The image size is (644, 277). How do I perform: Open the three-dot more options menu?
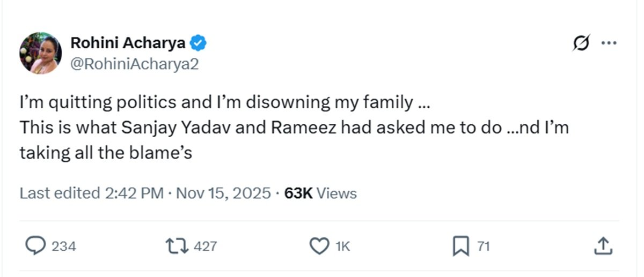(x=609, y=43)
